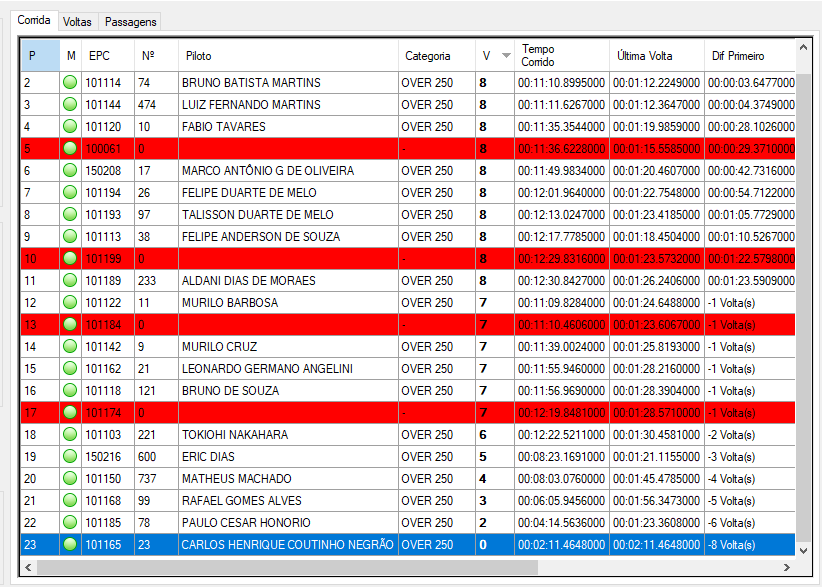Click green status icon for Bruno Batista Martins
This screenshot has height=587, width=822.
[69, 83]
